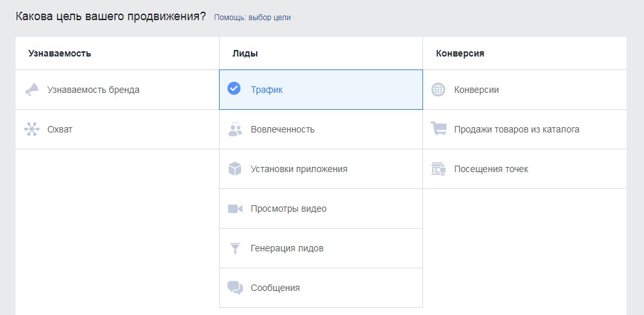Click the funnel icon for Генерация лидов

pos(235,249)
